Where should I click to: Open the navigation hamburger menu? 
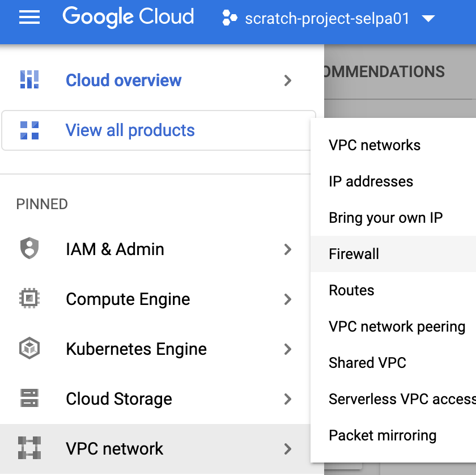coord(29,18)
